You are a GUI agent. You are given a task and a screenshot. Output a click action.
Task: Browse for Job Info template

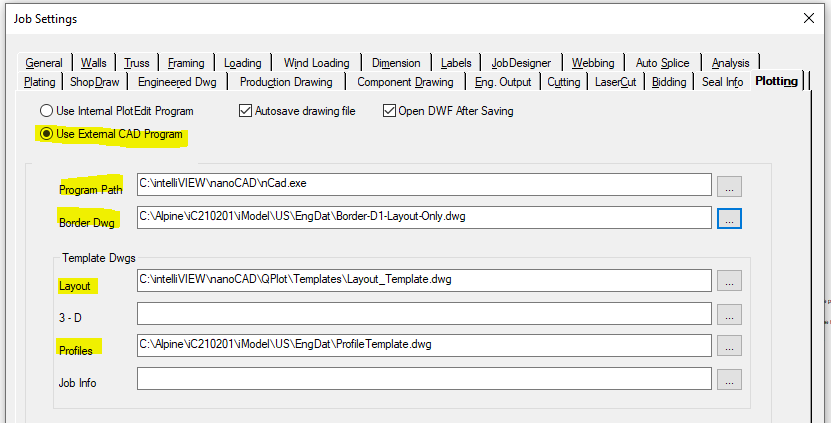click(729, 379)
